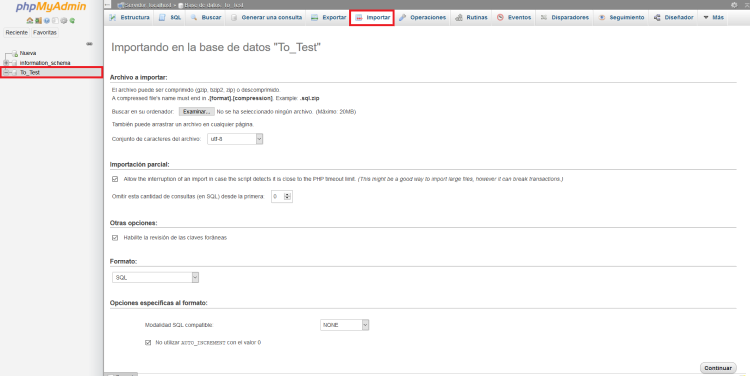Click the Diseñador tab icon
The width and height of the screenshot is (750, 376).
tap(657, 17)
